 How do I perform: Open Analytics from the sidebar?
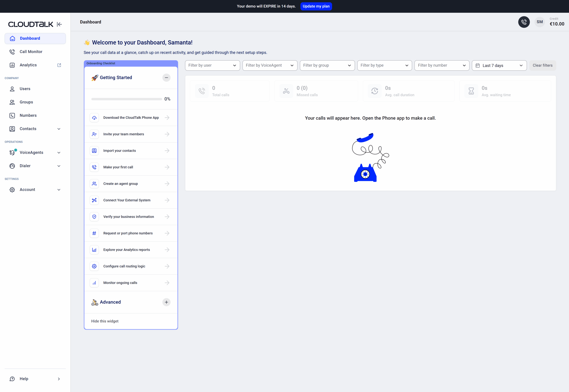click(x=35, y=65)
